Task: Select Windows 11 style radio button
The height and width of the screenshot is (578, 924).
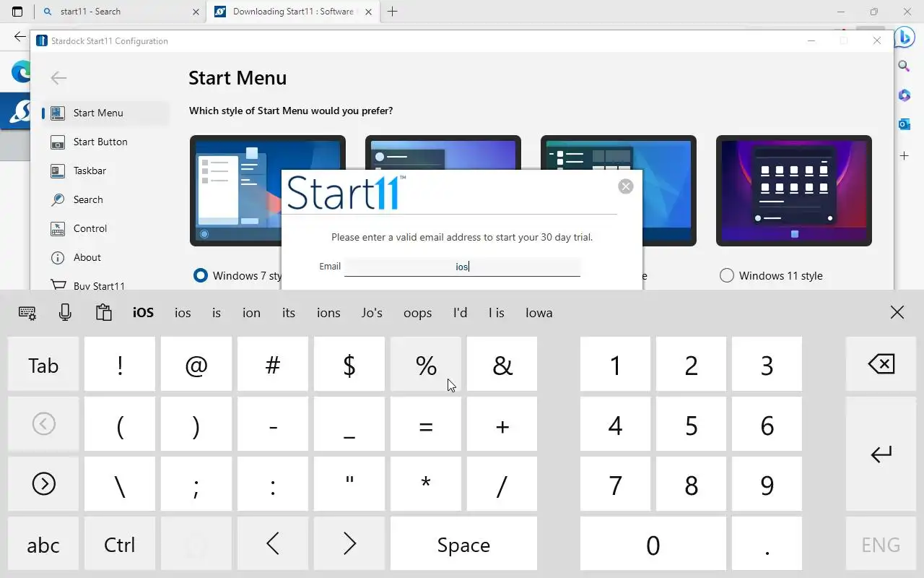Action: [727, 275]
